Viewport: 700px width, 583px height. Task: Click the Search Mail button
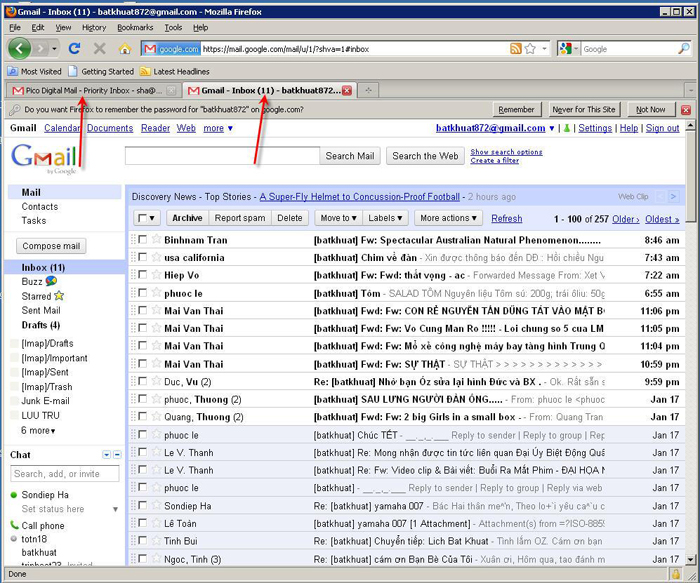coord(350,156)
